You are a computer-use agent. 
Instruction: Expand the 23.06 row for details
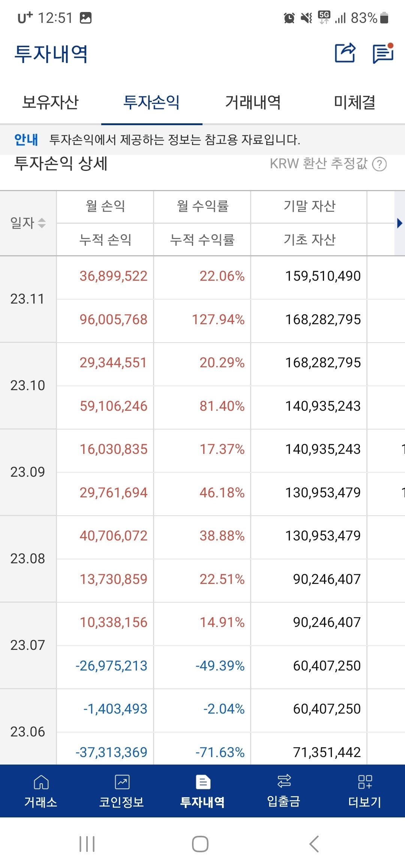point(28,731)
